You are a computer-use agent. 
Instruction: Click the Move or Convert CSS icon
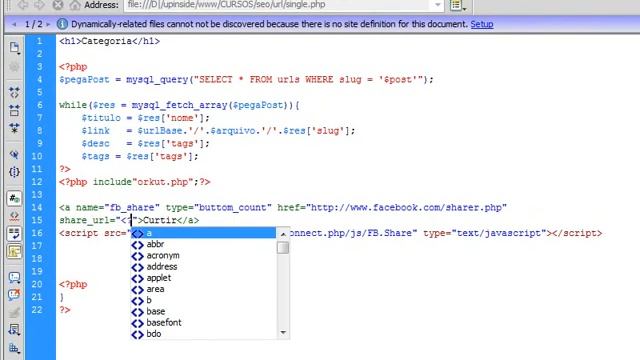14,348
